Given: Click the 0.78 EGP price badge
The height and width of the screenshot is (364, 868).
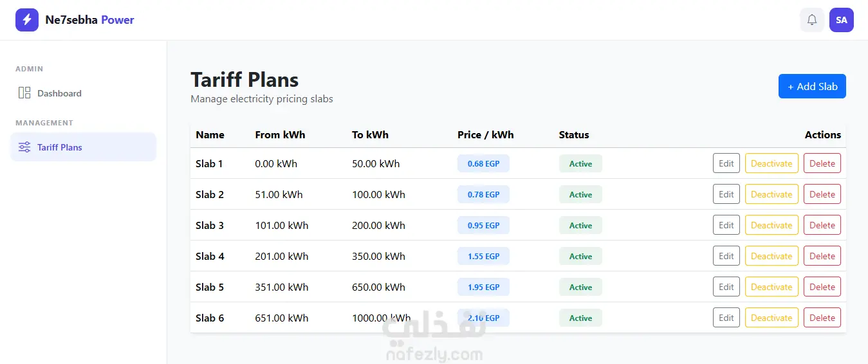Looking at the screenshot, I should (x=483, y=194).
